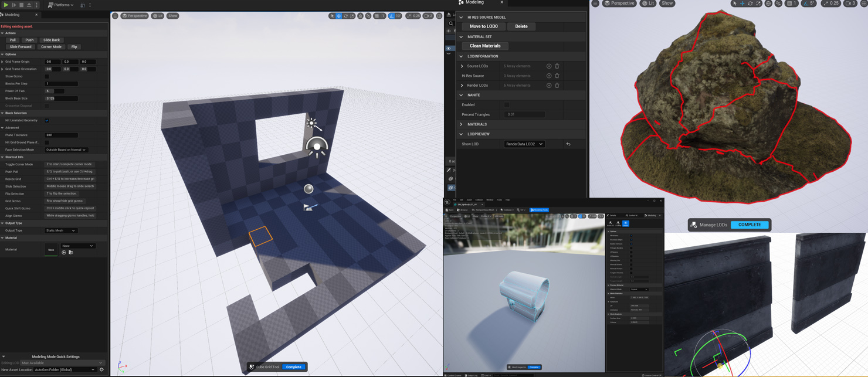Adjust the Power Of Two value slider
The height and width of the screenshot is (377, 868).
[x=55, y=91]
